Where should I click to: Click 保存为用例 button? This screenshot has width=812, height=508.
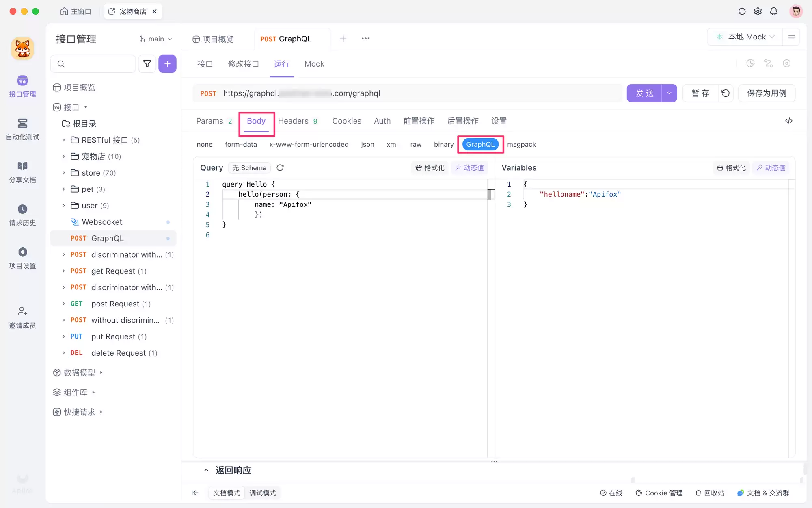(x=767, y=93)
